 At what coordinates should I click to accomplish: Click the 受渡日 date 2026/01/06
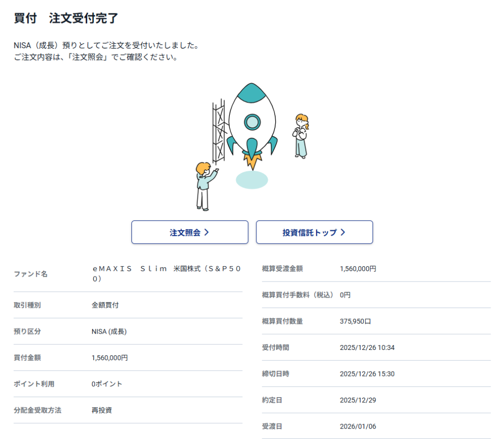pyautogui.click(x=358, y=426)
